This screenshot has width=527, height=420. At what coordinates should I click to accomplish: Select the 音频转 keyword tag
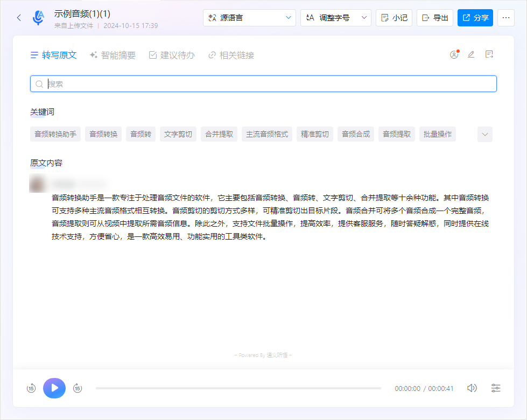pos(141,134)
